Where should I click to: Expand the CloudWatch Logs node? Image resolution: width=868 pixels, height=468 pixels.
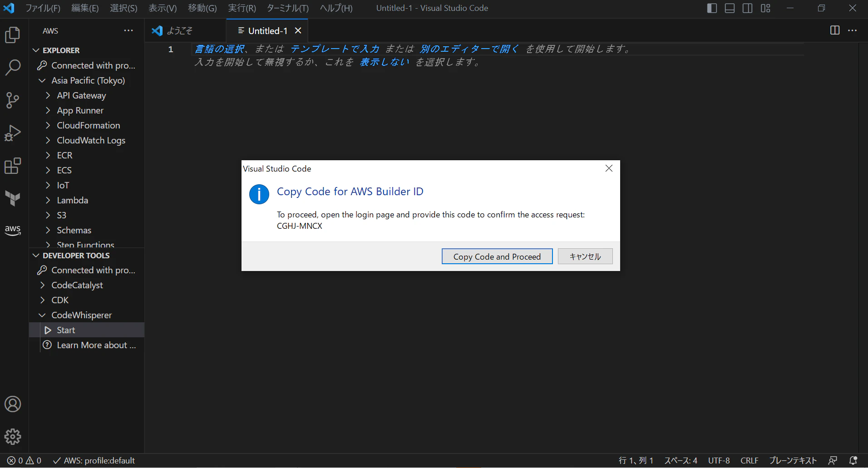coord(48,140)
